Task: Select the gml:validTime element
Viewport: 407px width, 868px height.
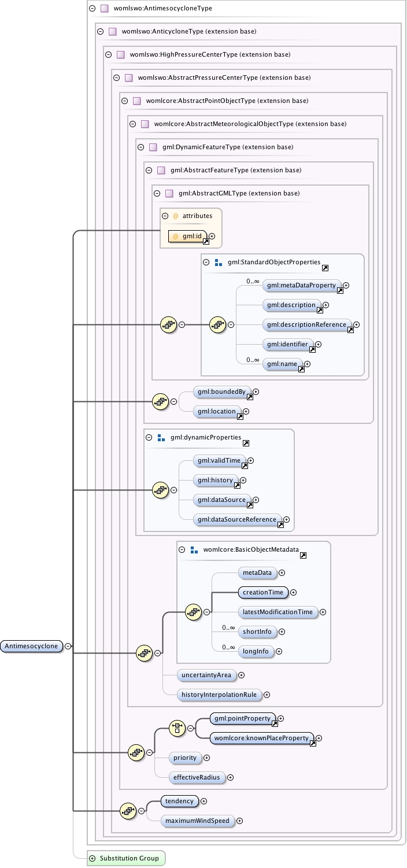Action: click(x=220, y=460)
